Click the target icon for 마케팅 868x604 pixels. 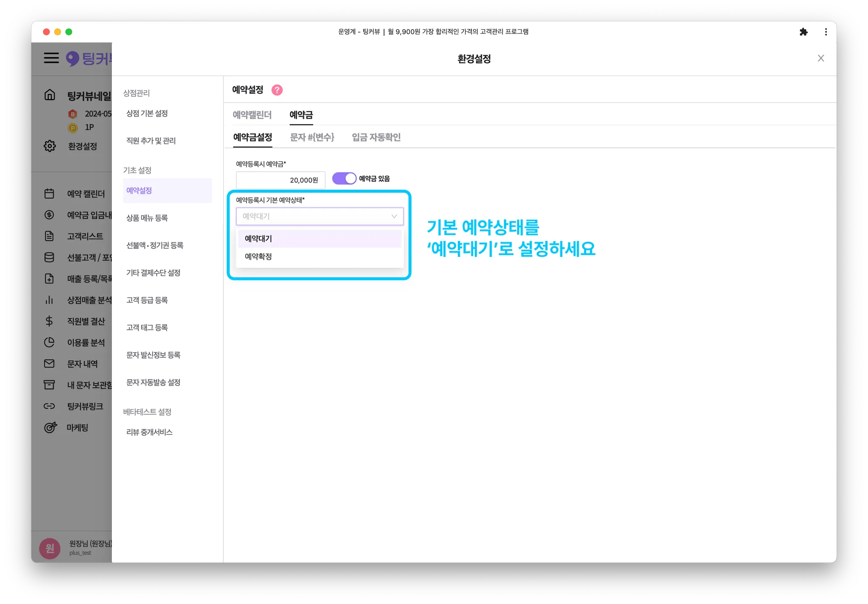pyautogui.click(x=50, y=427)
